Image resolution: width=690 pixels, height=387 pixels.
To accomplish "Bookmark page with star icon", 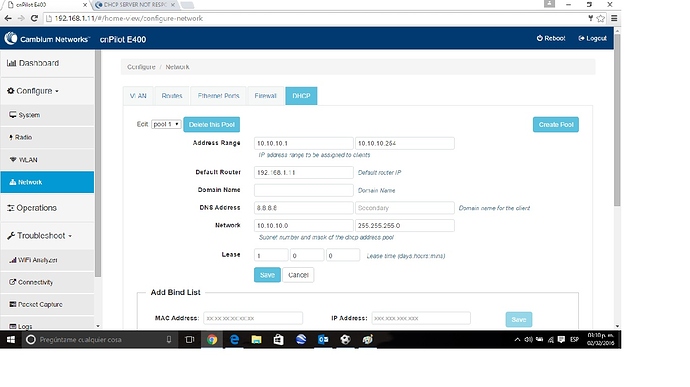I will click(601, 18).
